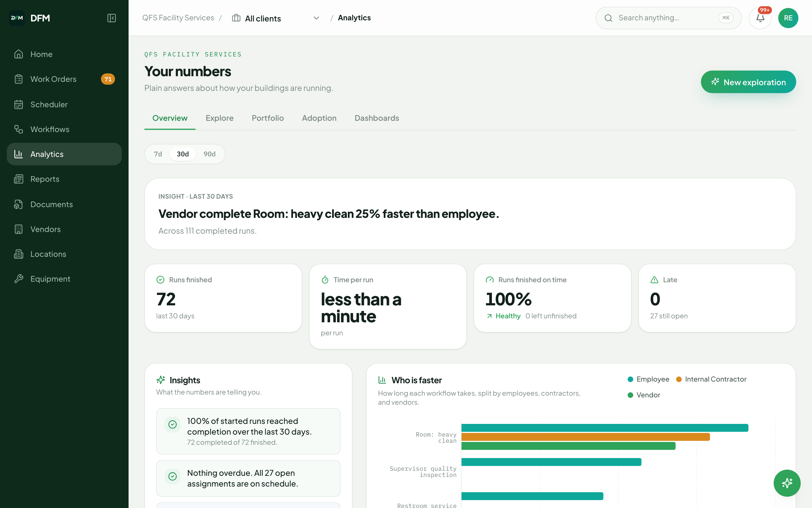Click the Healthy trend arrow icon
Viewport: 812px width, 508px height.
(x=489, y=316)
